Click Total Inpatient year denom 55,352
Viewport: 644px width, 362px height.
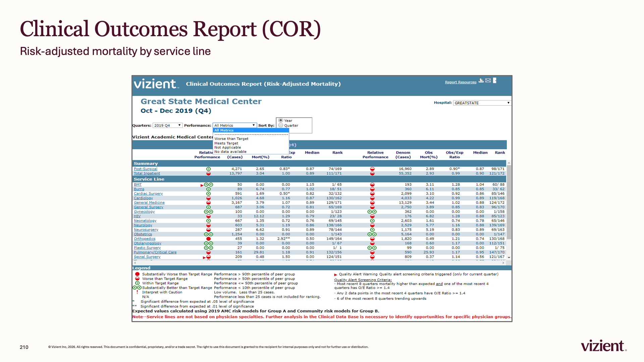[405, 173]
